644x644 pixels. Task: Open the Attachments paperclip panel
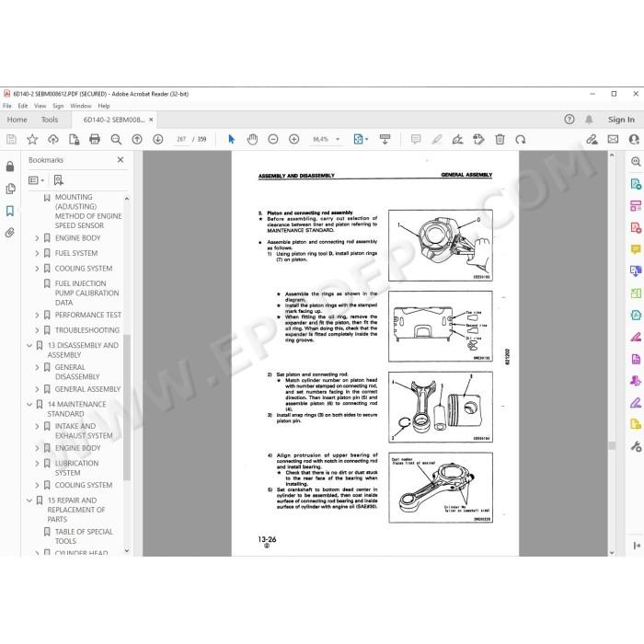(x=10, y=233)
